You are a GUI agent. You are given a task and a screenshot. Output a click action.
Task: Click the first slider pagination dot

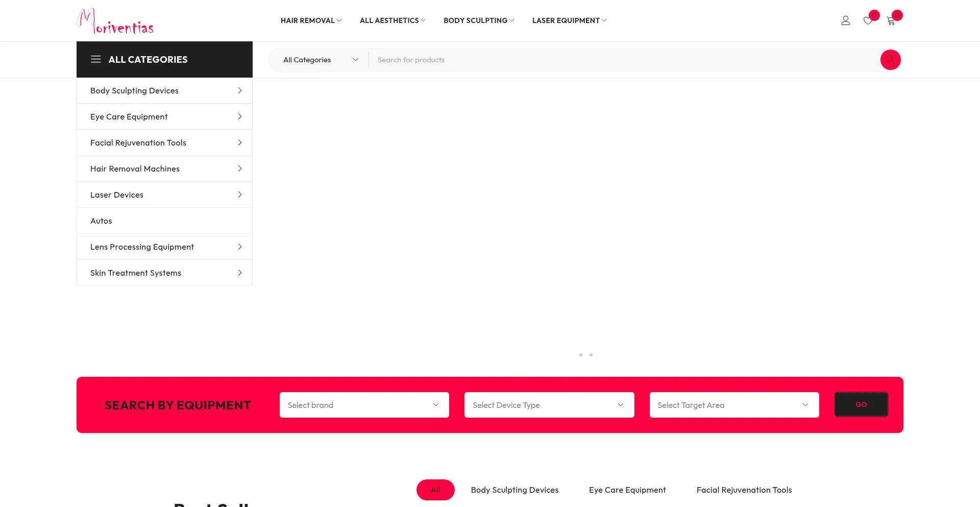coord(581,355)
